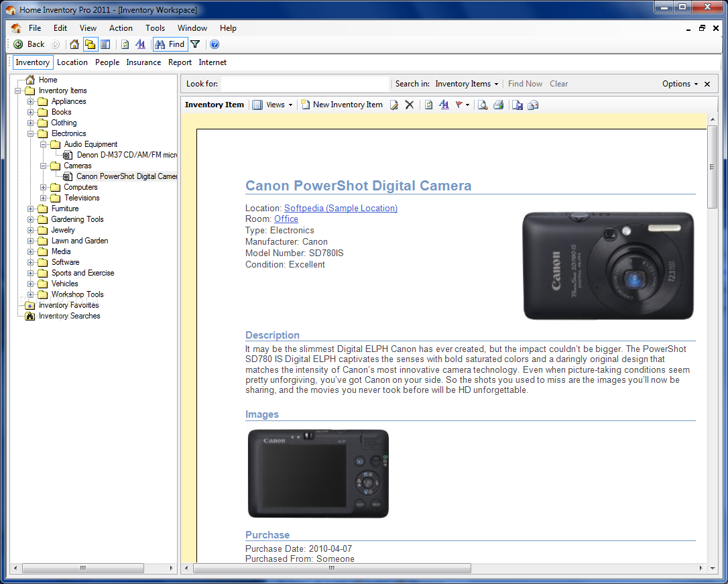Open the Action menu
The width and height of the screenshot is (728, 584).
(x=121, y=28)
